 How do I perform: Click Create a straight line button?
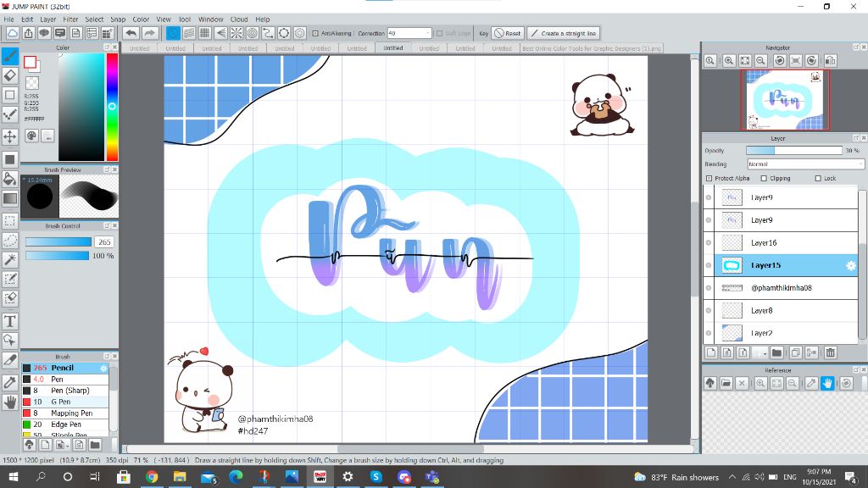(x=563, y=33)
